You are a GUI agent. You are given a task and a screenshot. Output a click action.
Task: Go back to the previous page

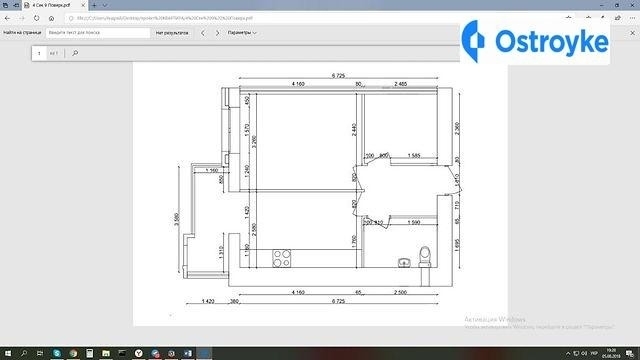[x=7, y=18]
